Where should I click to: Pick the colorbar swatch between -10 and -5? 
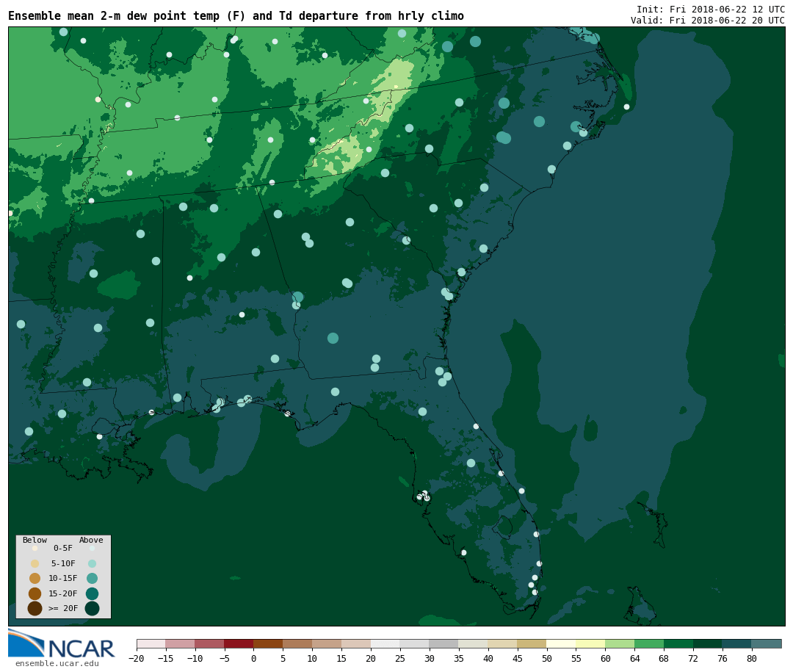click(x=209, y=643)
